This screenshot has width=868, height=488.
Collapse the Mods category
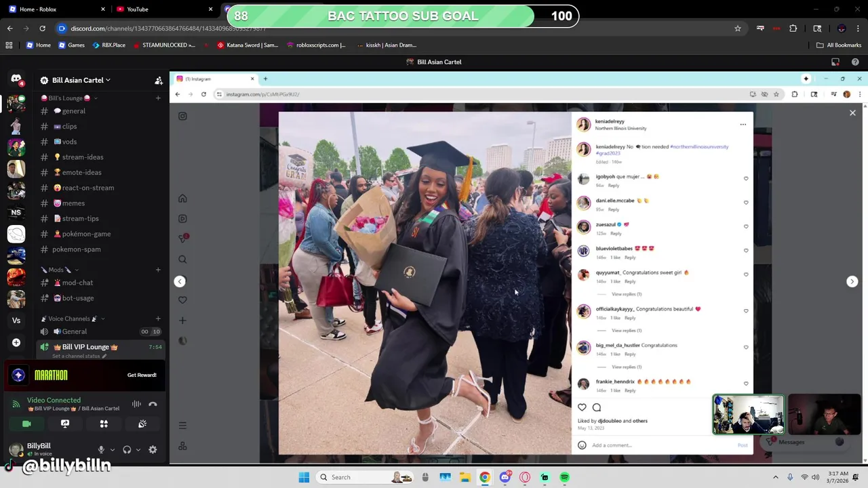[60, 270]
